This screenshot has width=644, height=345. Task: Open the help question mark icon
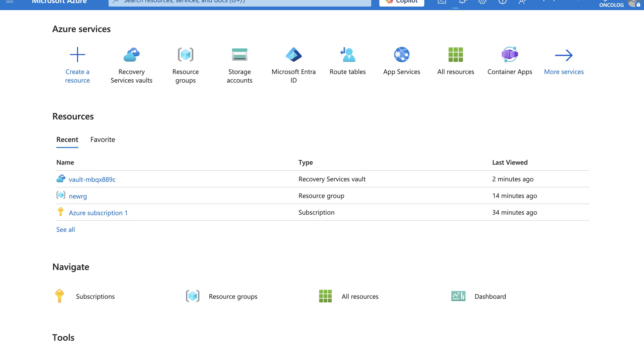click(502, 2)
